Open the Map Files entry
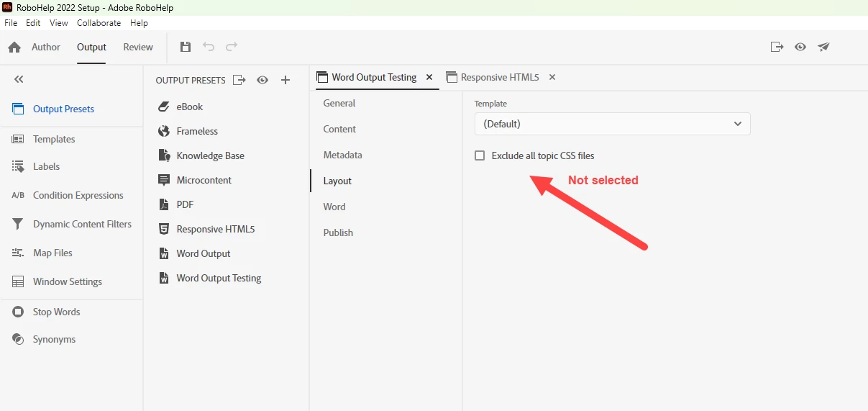Screen dimensions: 868x411 coord(52,253)
